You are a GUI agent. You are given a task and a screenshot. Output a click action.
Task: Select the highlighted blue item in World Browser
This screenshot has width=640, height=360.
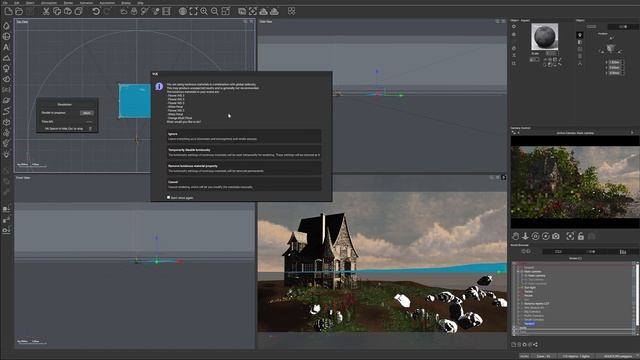pyautogui.click(x=529, y=323)
